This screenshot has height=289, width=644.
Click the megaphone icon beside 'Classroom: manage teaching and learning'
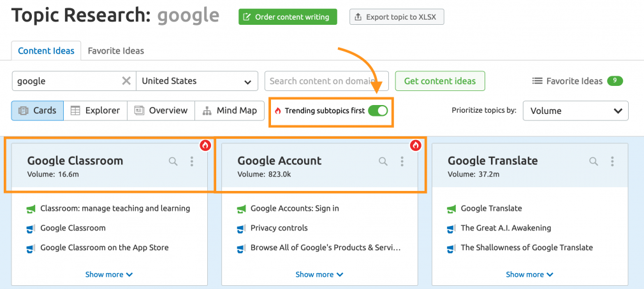click(31, 209)
